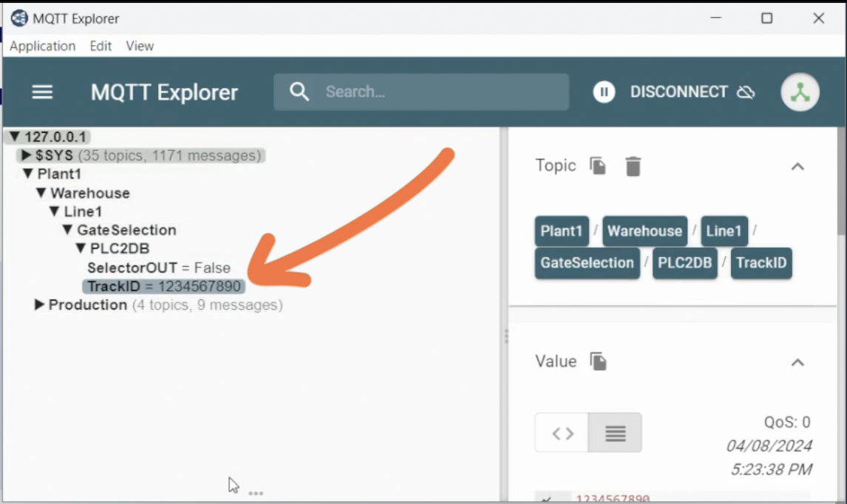The height and width of the screenshot is (504, 847).
Task: Expand the Production topic node
Action: [x=40, y=305]
